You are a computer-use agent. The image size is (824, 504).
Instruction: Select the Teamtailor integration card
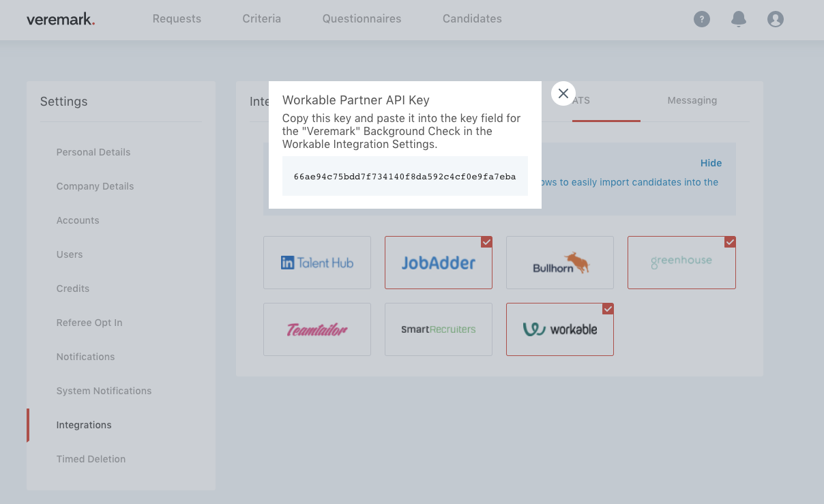[x=317, y=329]
